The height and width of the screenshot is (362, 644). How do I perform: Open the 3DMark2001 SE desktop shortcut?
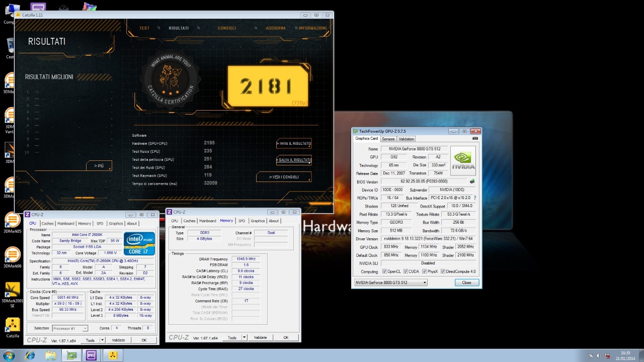12,295
